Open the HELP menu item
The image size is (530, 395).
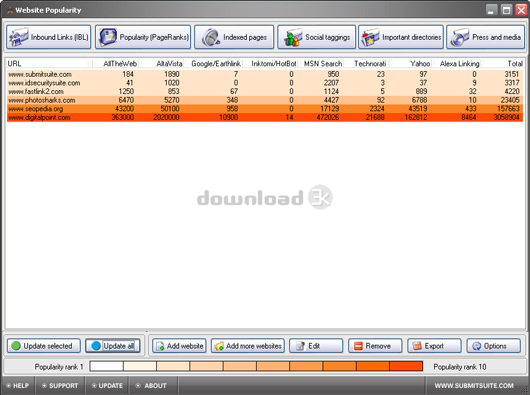17,386
